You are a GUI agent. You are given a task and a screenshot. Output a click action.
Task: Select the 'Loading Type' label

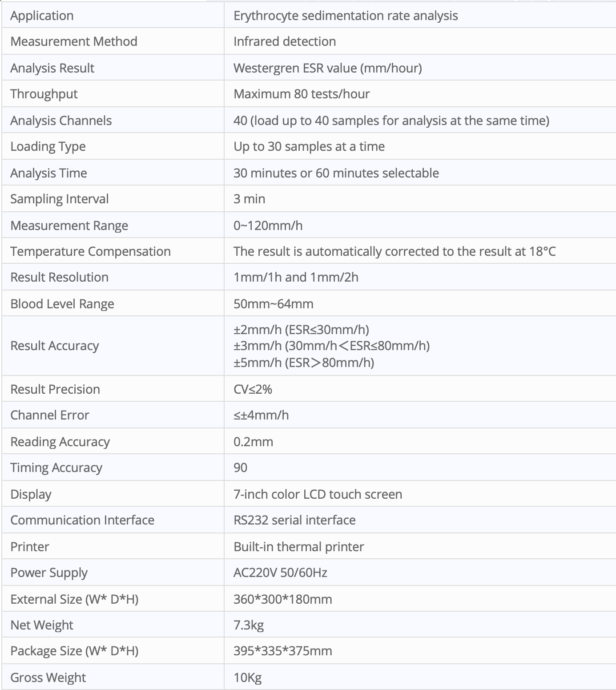[x=48, y=146]
